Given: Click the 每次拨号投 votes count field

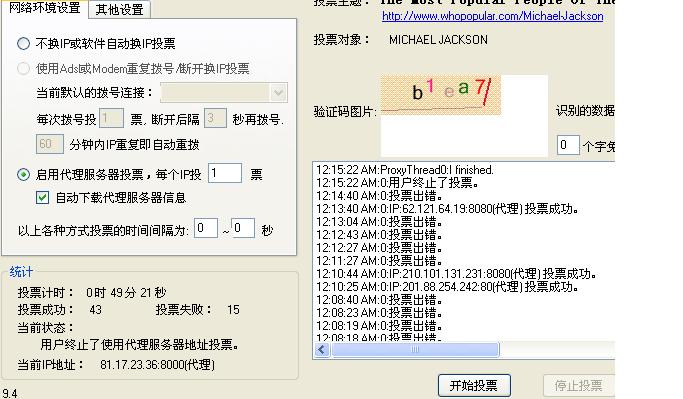Looking at the screenshot, I should pos(112,118).
